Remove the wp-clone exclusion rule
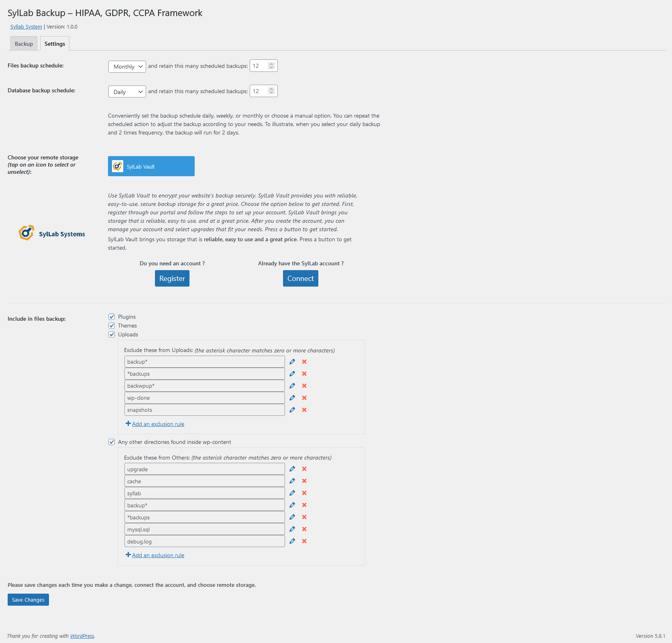 coord(304,398)
